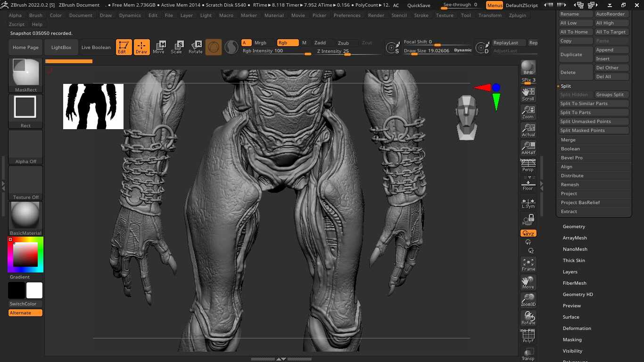Click the AAHalf view icon
The width and height of the screenshot is (644, 362).
click(528, 148)
